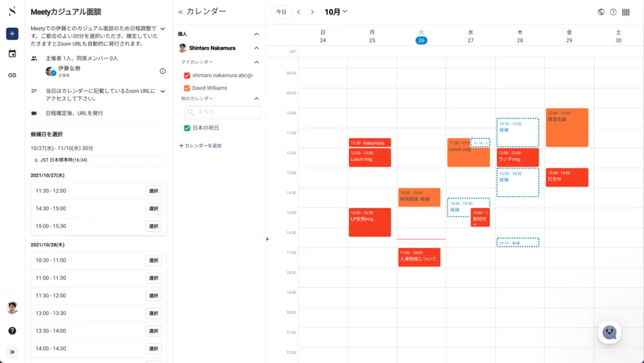This screenshot has width=644, height=363.
Task: Open the 経営会議 event on Friday
Action: 567,128
